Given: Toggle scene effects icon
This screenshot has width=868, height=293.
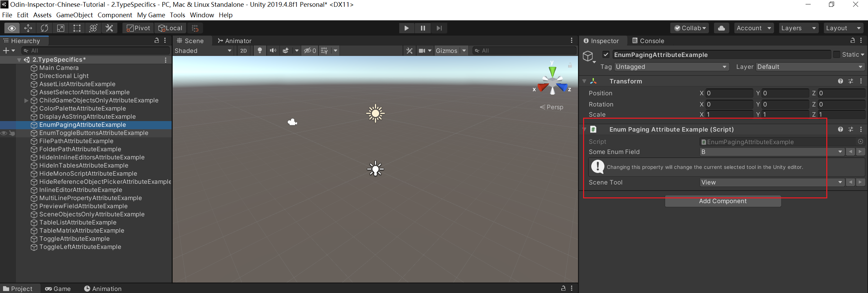Looking at the screenshot, I should (286, 51).
